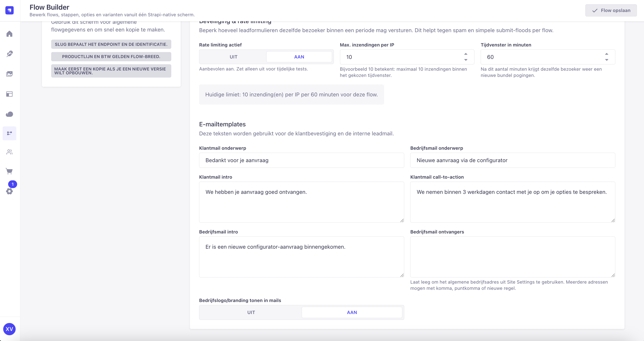This screenshot has height=341, width=644.
Task: Edit the Klantmail call-to-action textarea
Action: (513, 202)
